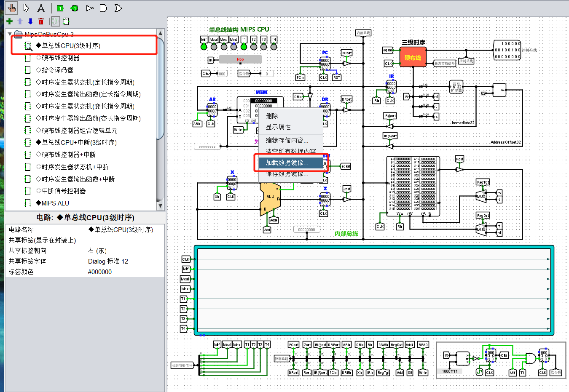This screenshot has width=569, height=392.
Task: Click the move circuit up arrow
Action: tap(20, 21)
